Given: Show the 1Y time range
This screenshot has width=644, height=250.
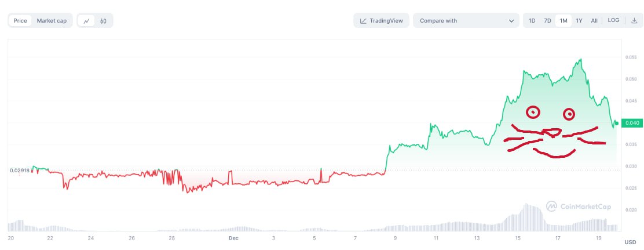Looking at the screenshot, I should [x=579, y=21].
